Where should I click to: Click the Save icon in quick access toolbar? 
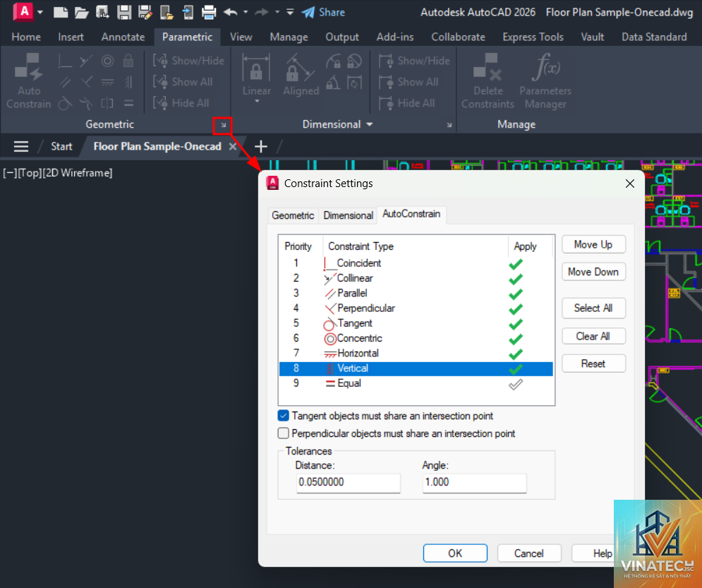coord(124,12)
